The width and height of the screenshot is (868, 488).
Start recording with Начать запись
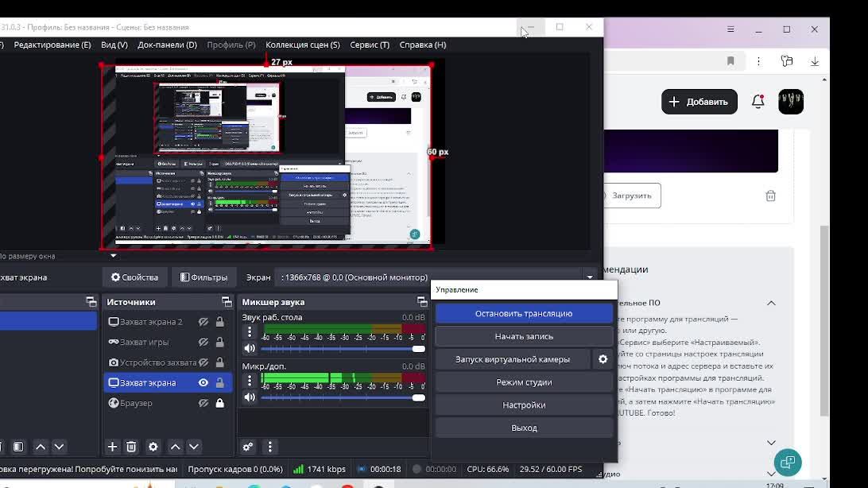click(524, 336)
